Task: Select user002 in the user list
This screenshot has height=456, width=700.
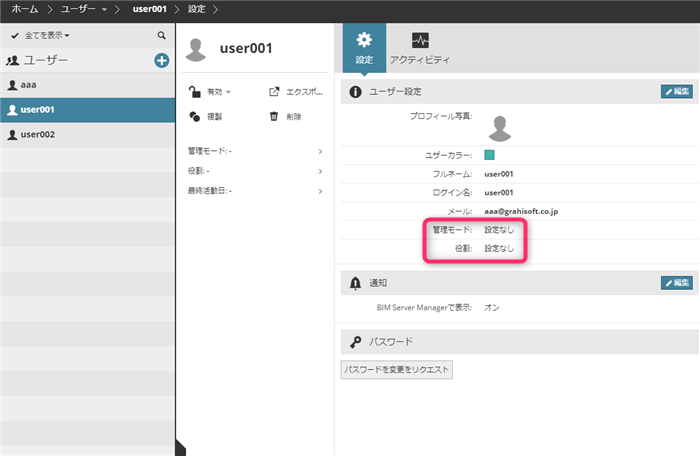Action: coord(88,134)
